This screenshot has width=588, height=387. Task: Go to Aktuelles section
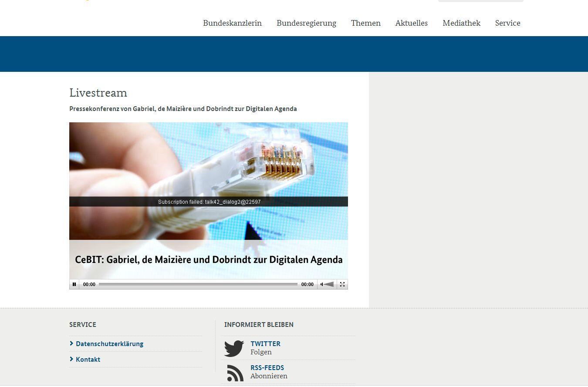[412, 23]
